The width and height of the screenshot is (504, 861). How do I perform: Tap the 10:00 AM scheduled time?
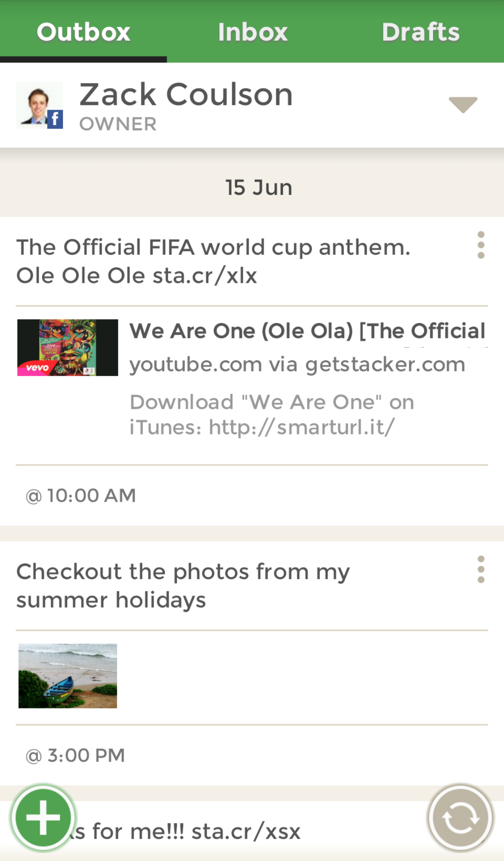81,496
